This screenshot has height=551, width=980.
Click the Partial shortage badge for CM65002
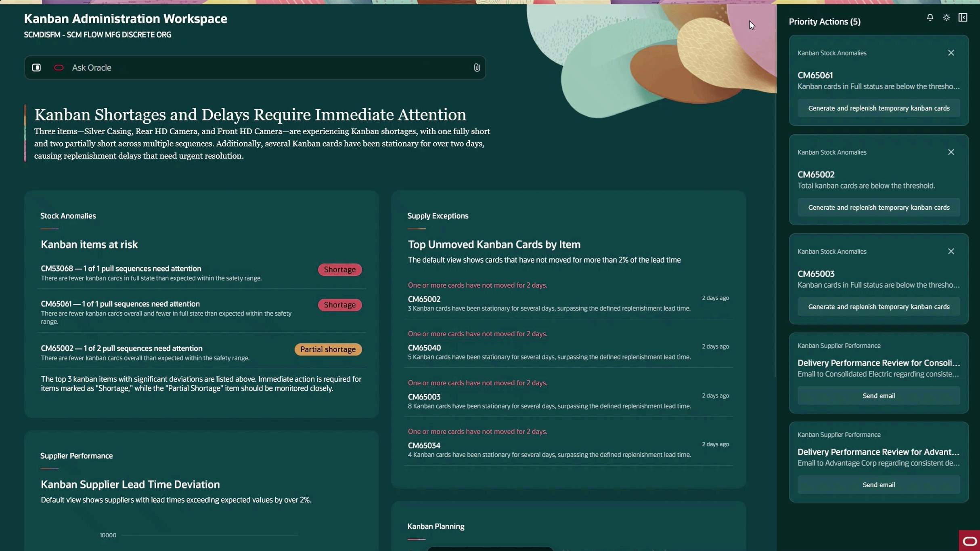click(328, 349)
